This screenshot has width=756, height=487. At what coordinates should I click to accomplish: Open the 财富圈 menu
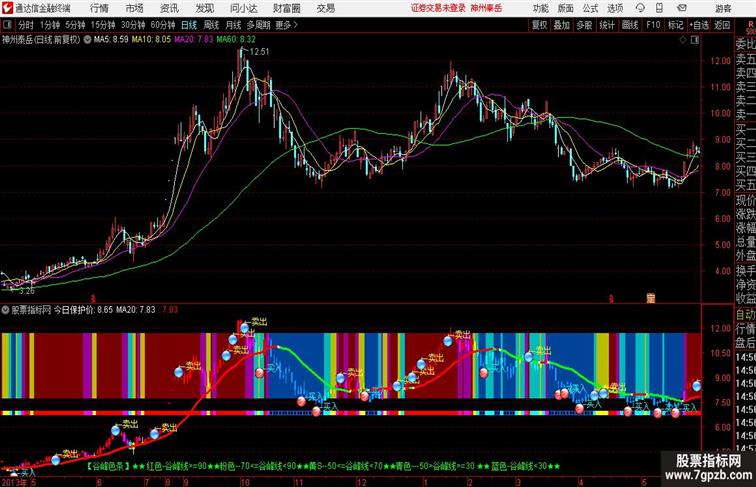tap(287, 8)
